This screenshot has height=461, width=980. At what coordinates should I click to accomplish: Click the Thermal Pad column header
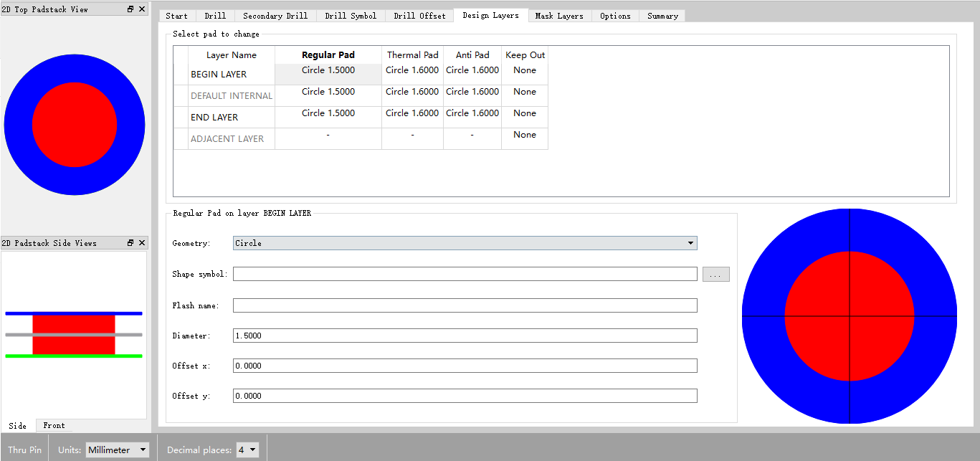pos(412,55)
